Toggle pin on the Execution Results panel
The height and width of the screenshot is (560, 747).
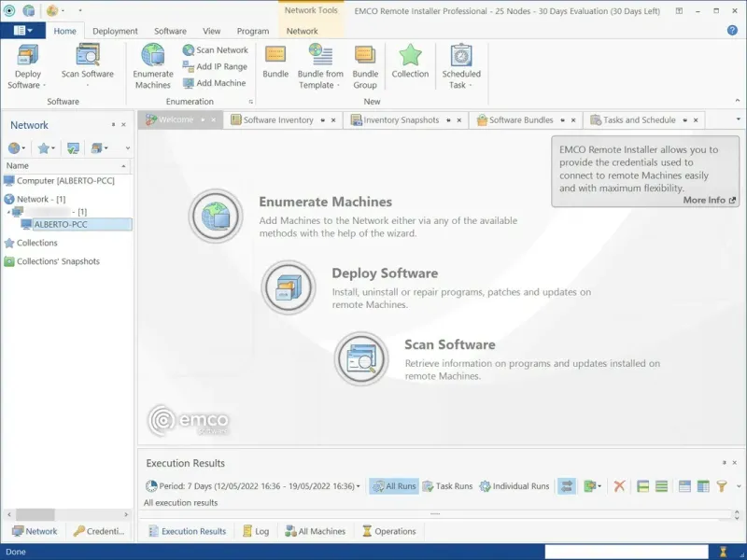tap(725, 463)
